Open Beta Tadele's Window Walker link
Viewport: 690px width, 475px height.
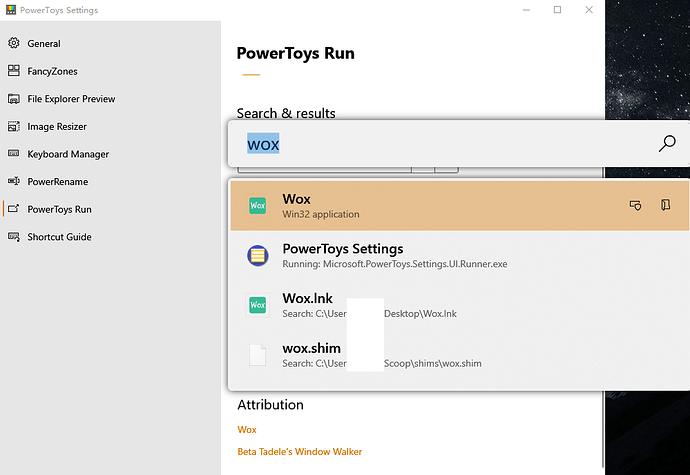pyautogui.click(x=300, y=452)
